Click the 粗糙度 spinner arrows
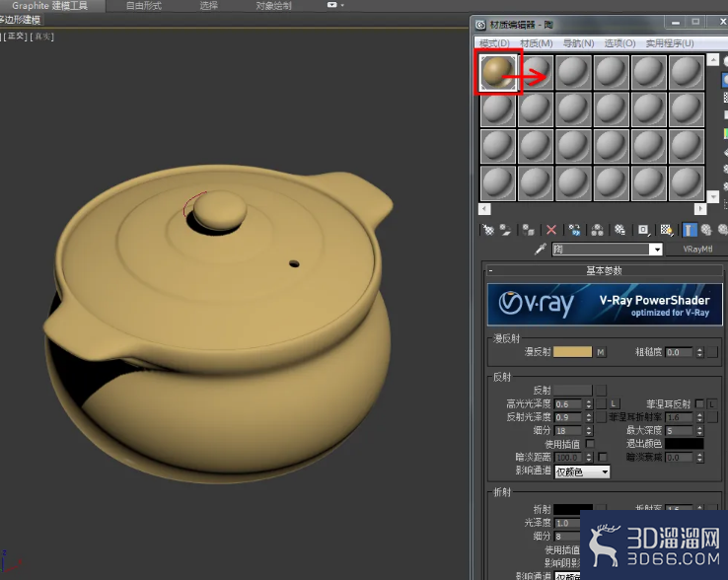This screenshot has height=580, width=728. point(699,352)
